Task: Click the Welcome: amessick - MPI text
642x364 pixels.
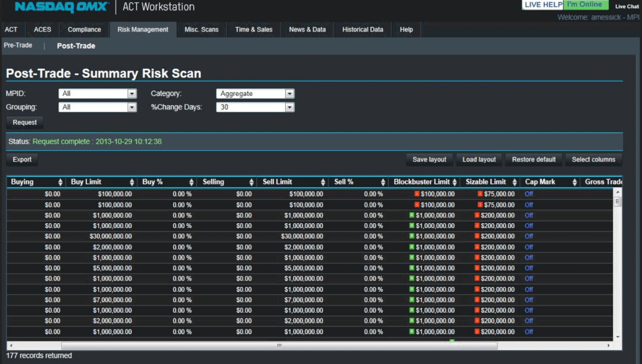Action: tap(598, 17)
